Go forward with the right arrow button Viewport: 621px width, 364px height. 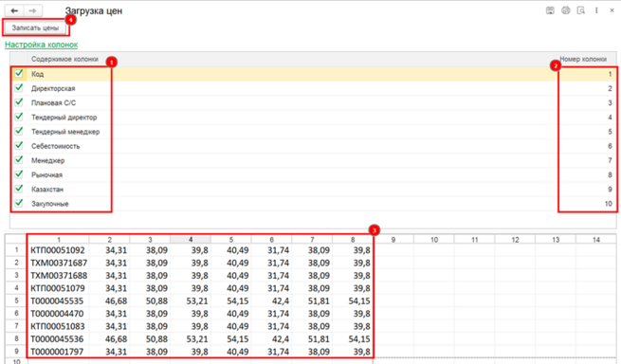33,10
